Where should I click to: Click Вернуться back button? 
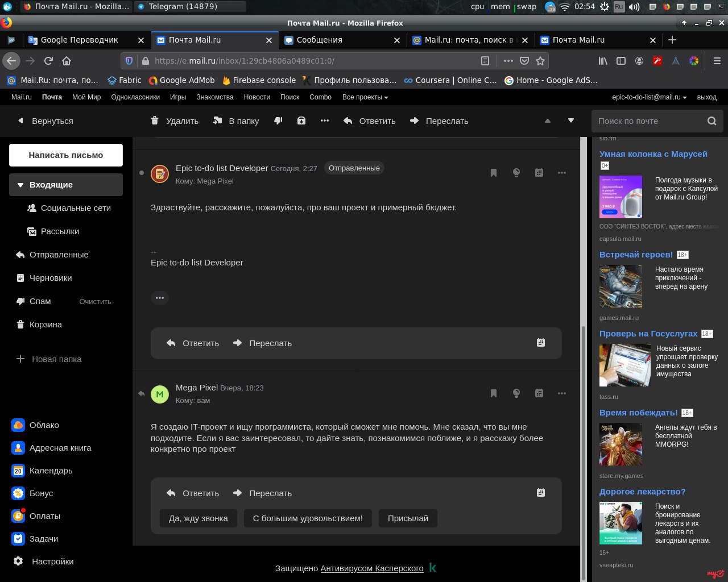click(45, 120)
